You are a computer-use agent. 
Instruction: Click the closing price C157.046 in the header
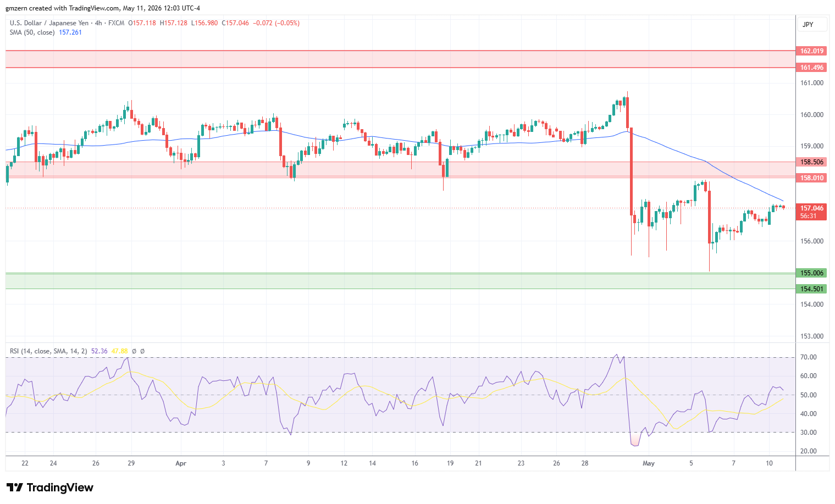tap(235, 23)
